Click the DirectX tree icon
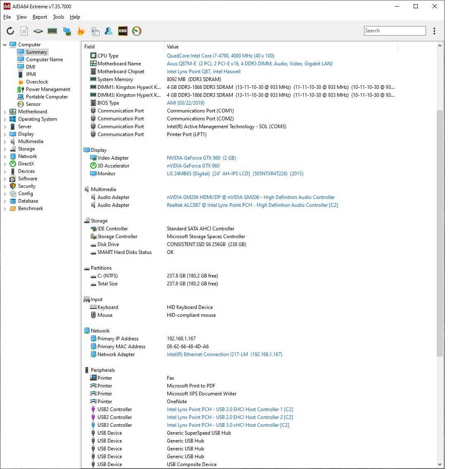The image size is (476, 469). point(13,164)
